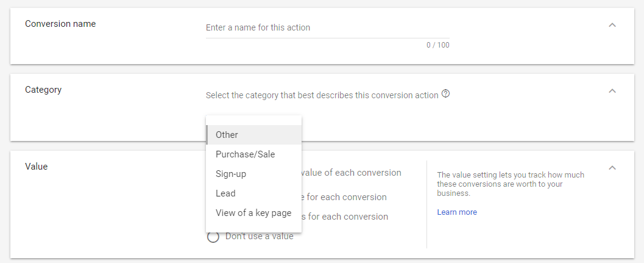Collapse the Category section chevron

point(612,91)
